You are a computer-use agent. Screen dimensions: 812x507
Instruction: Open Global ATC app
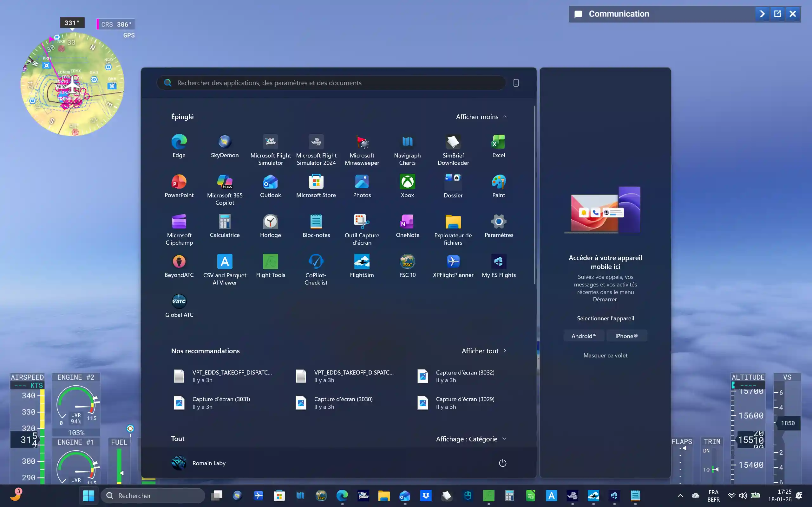click(x=179, y=306)
